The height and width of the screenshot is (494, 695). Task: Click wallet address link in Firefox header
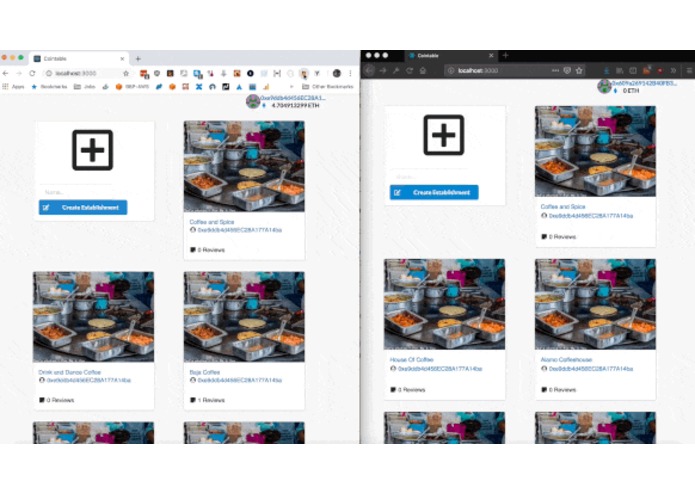click(644, 83)
